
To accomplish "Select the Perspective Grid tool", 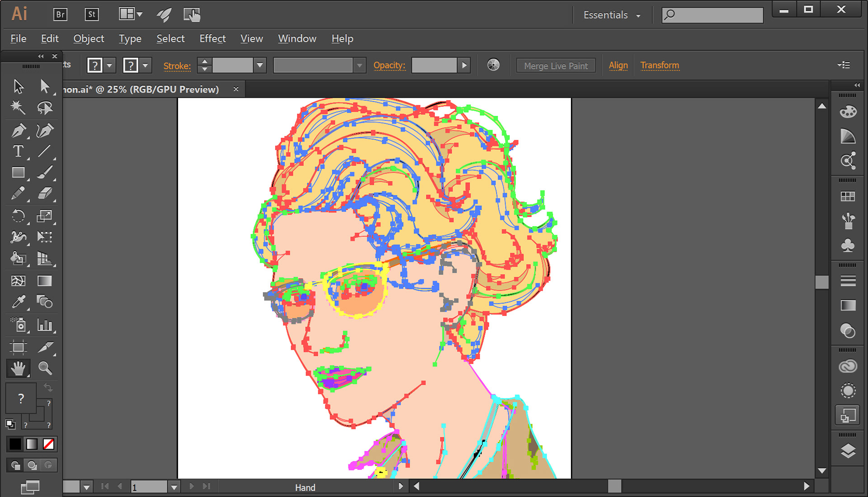I will coord(45,258).
